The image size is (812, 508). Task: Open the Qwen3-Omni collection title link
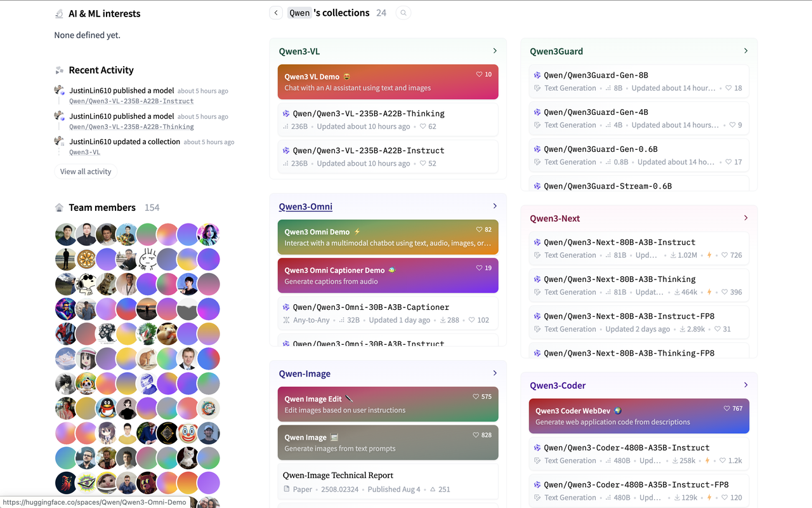pyautogui.click(x=305, y=206)
